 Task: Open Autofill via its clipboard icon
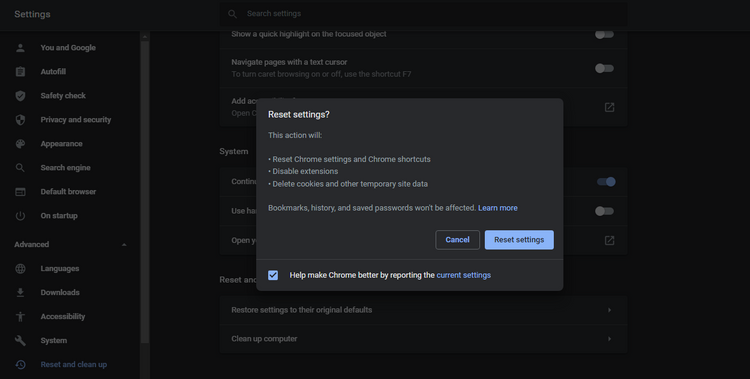tap(20, 72)
